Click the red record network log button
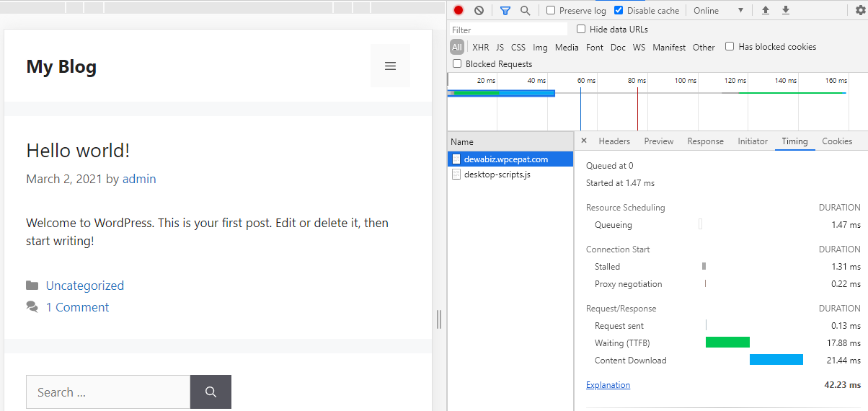The image size is (868, 411). (x=459, y=11)
